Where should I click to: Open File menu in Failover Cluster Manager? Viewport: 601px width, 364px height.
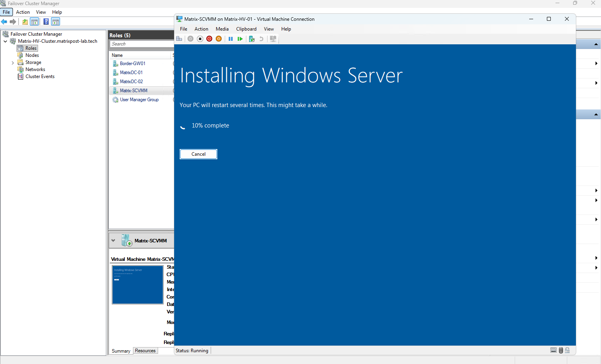7,12
